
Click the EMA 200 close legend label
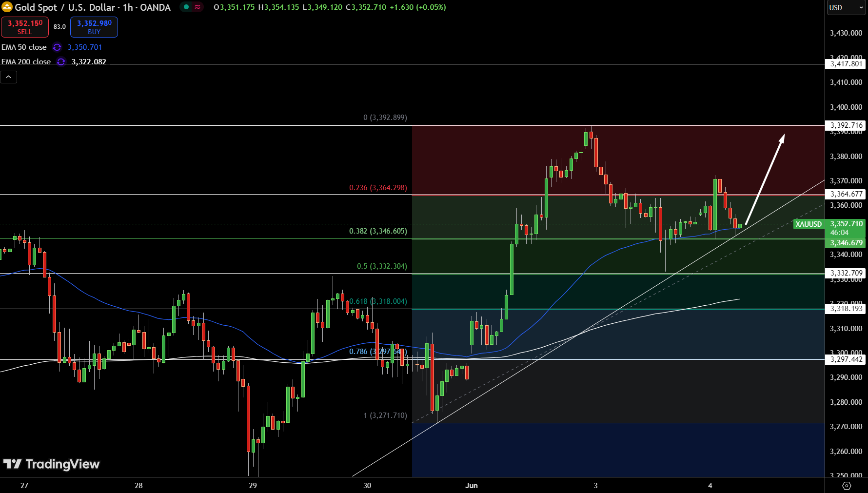point(26,62)
